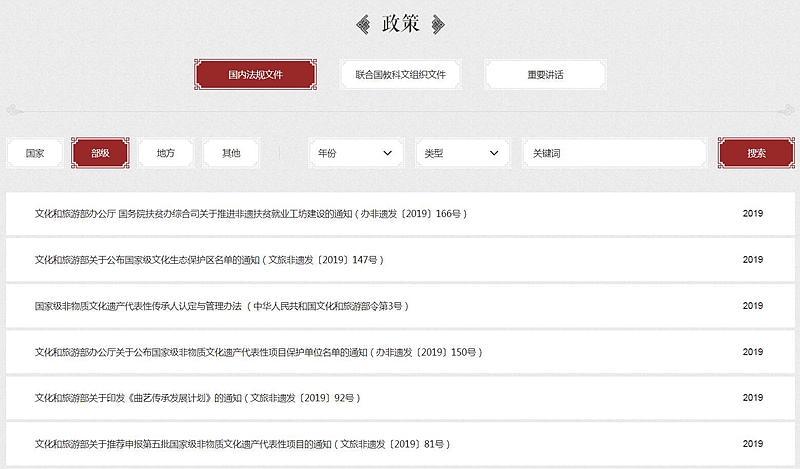Open the 年份 dropdown

356,153
